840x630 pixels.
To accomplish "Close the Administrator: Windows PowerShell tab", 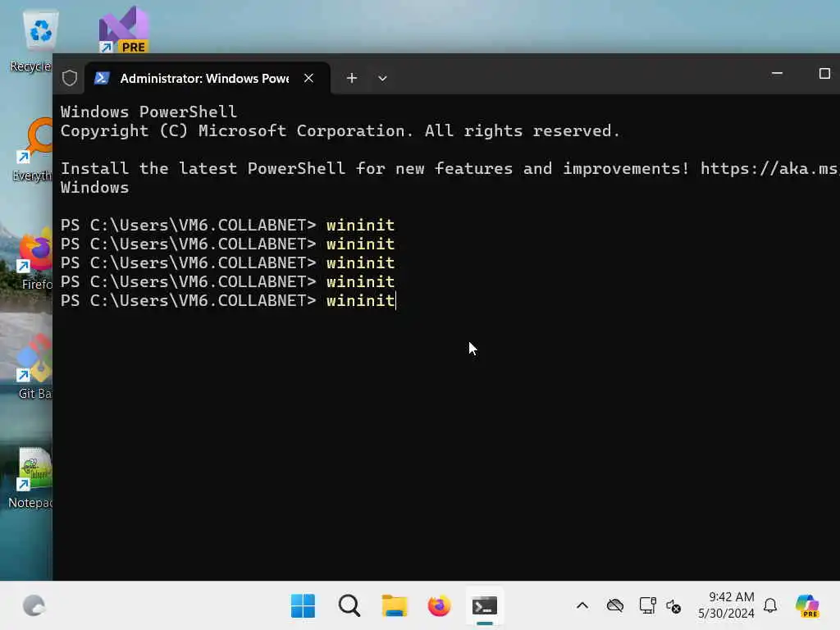I will [308, 78].
